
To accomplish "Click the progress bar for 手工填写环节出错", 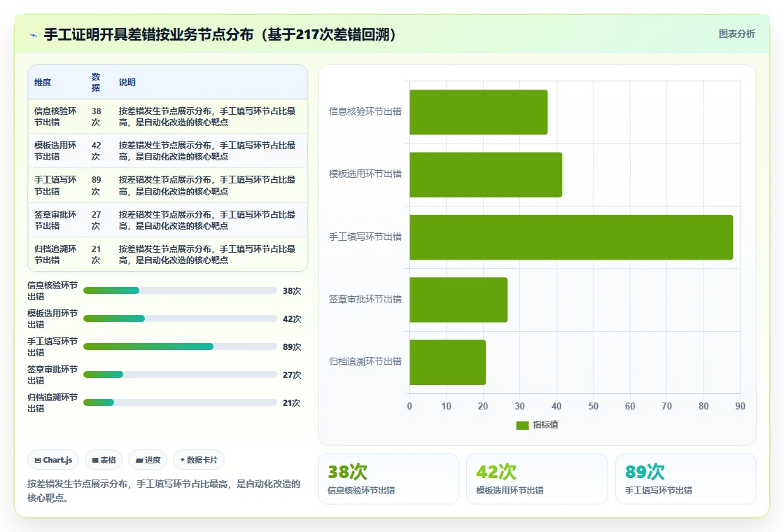I will pos(180,346).
